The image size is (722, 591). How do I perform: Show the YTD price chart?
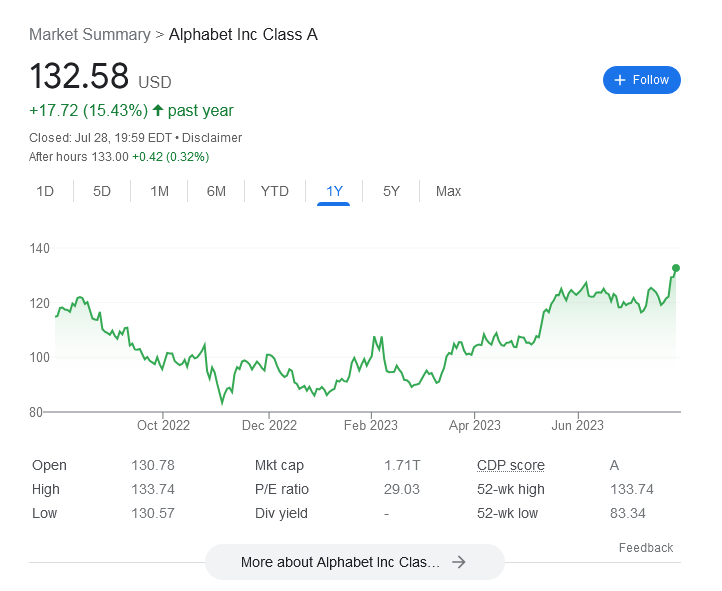click(274, 191)
